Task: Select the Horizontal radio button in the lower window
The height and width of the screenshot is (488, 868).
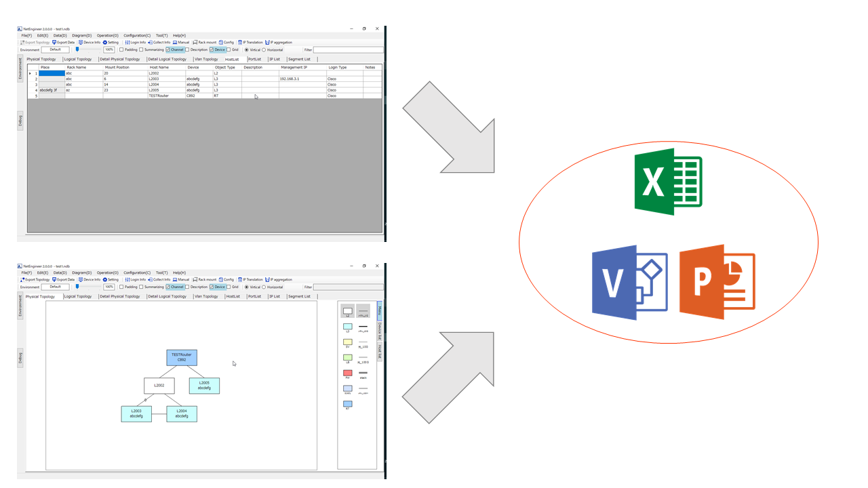Action: (264, 287)
